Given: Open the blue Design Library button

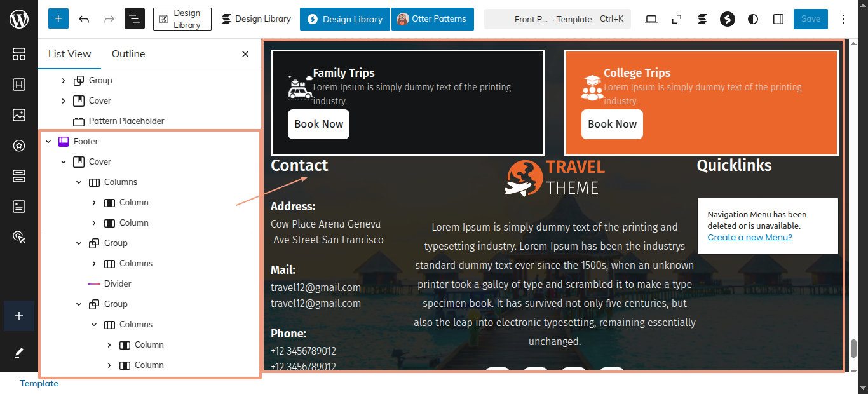Looking at the screenshot, I should pos(344,19).
